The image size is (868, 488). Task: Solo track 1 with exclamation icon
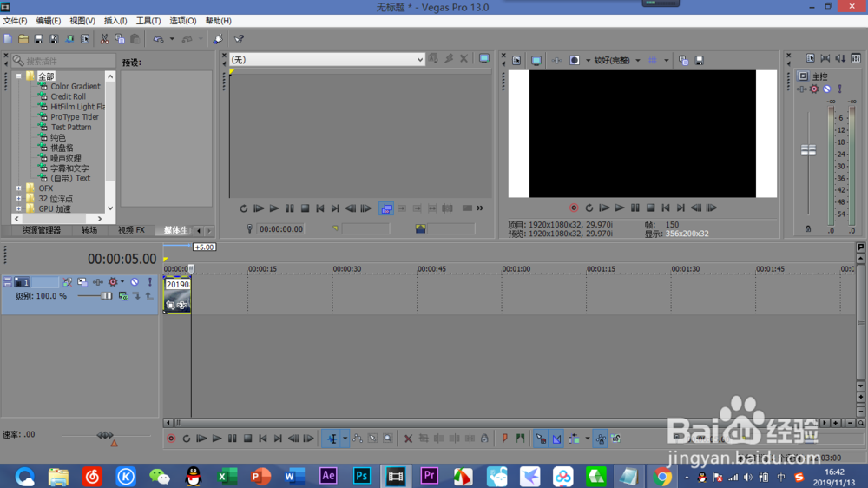149,282
